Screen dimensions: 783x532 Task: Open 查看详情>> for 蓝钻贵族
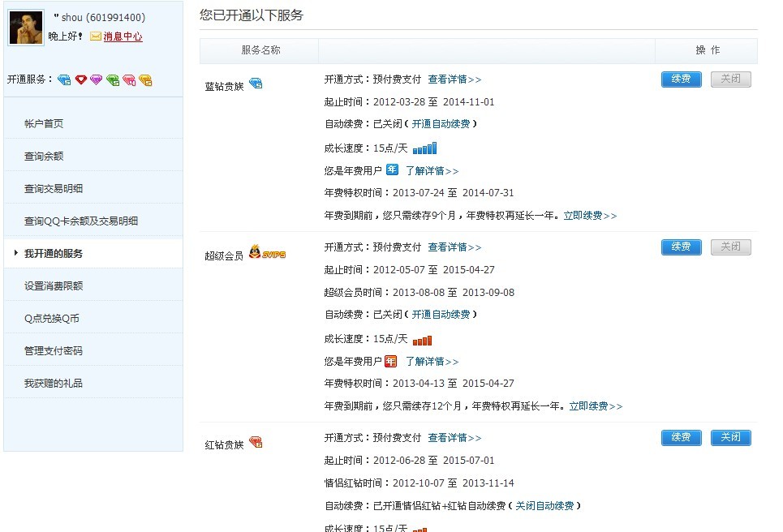pyautogui.click(x=454, y=79)
